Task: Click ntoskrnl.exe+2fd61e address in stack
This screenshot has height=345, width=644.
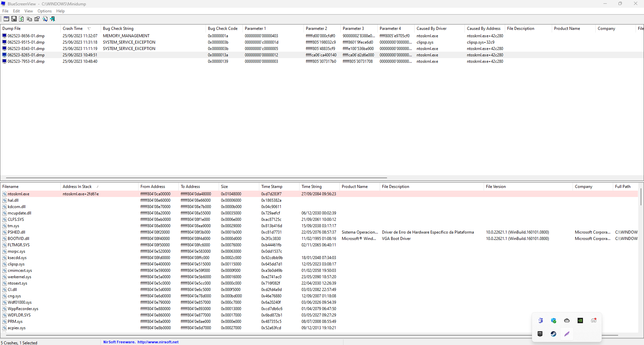Action: (81, 194)
